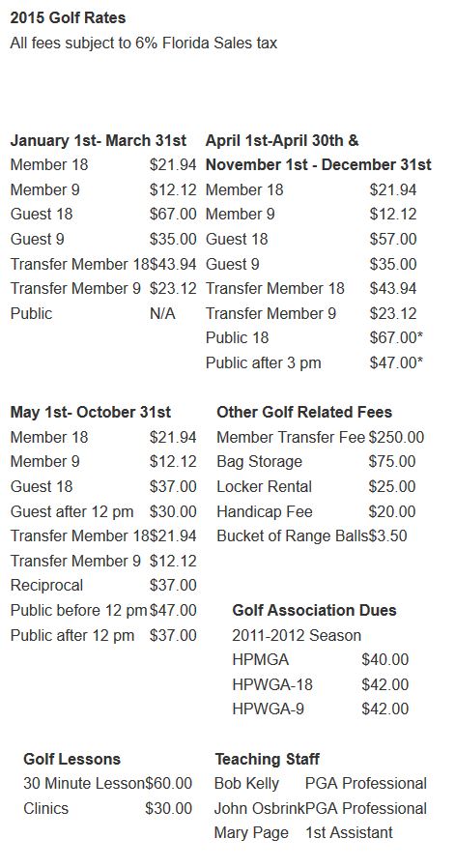Viewport: 455px width, 868px height.
Task: Click the Guest 18 $67.00 price
Action: 173,215
